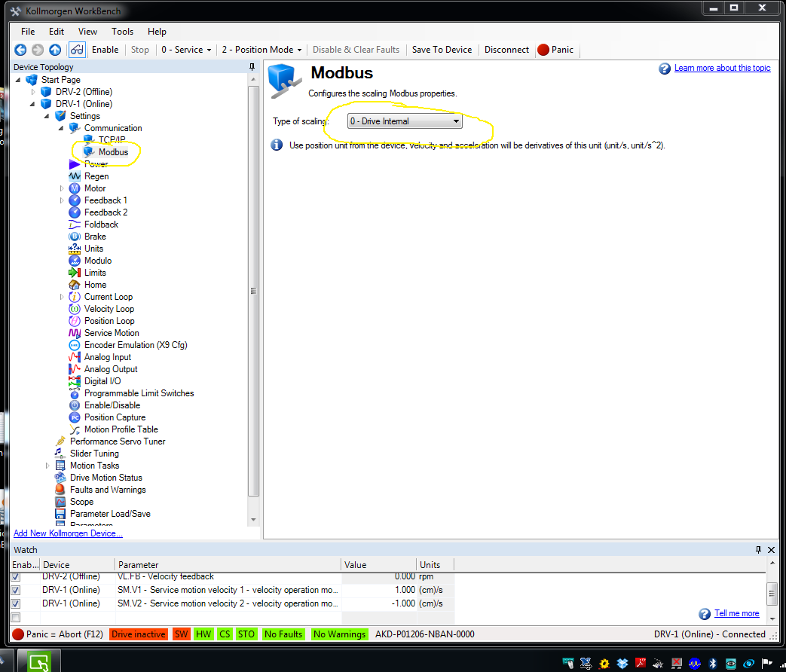Click Save To Device button

click(x=442, y=50)
